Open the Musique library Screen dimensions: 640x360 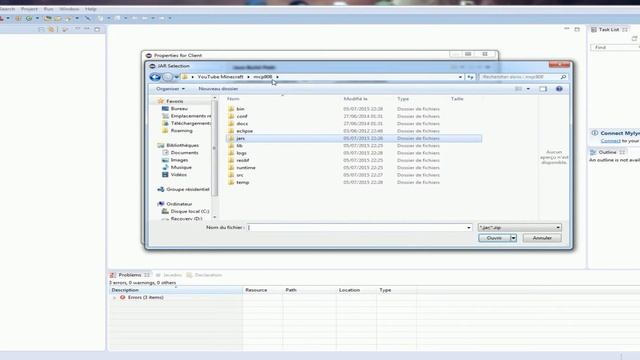[181, 167]
